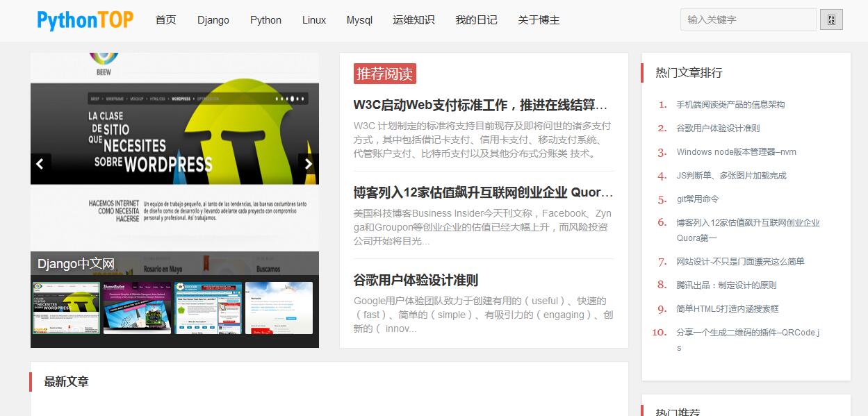Click the 热门文章排行 sidebar heading
The height and width of the screenshot is (416, 868).
point(689,73)
